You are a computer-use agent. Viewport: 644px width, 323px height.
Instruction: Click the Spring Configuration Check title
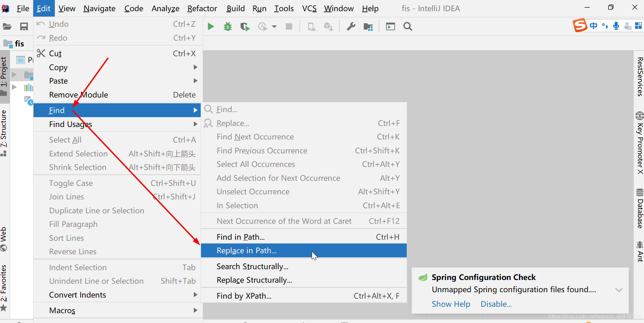[484, 277]
